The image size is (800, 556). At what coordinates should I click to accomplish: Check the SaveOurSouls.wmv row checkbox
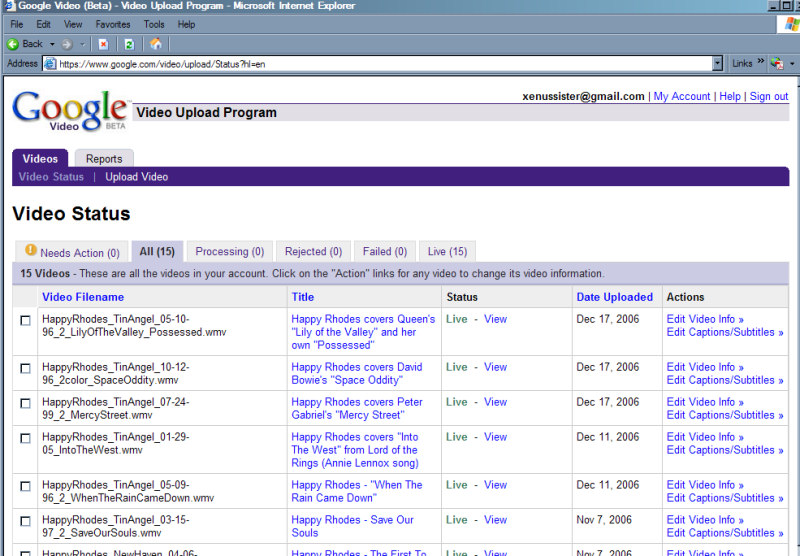[x=25, y=521]
